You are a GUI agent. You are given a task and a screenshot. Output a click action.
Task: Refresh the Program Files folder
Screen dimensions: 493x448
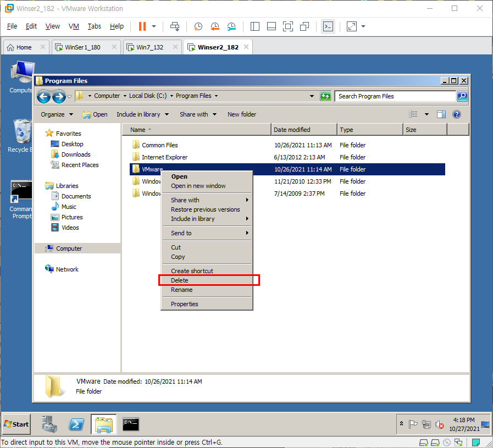(x=325, y=96)
